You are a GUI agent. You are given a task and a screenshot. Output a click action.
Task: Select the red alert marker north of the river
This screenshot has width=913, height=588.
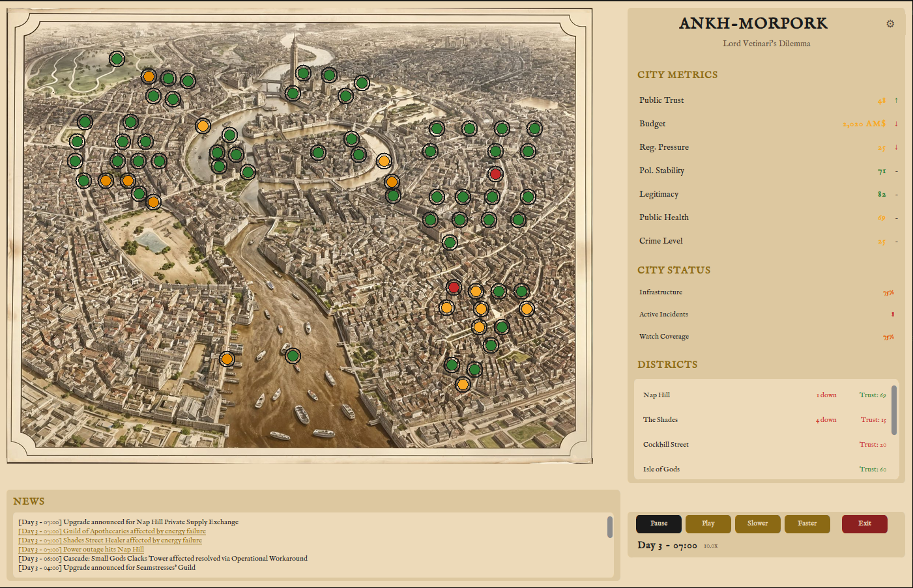coord(495,174)
